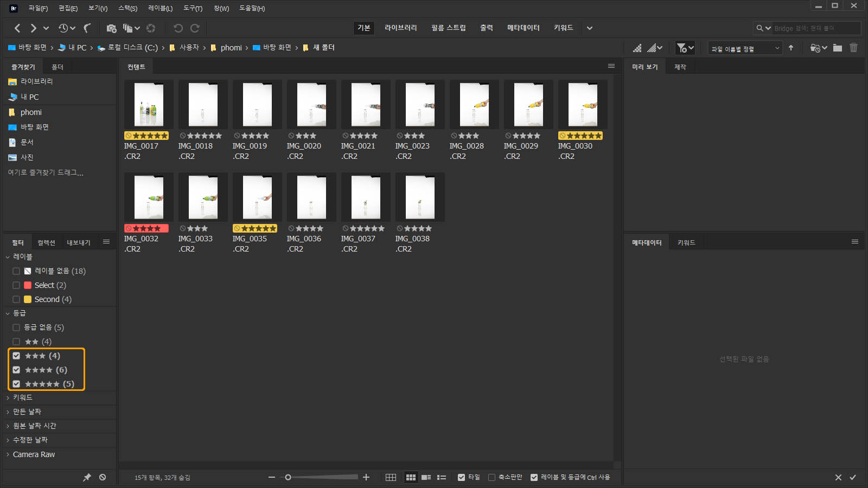Open the Metadata panel menu icon
Screen dimensions: 868x488
click(x=855, y=242)
